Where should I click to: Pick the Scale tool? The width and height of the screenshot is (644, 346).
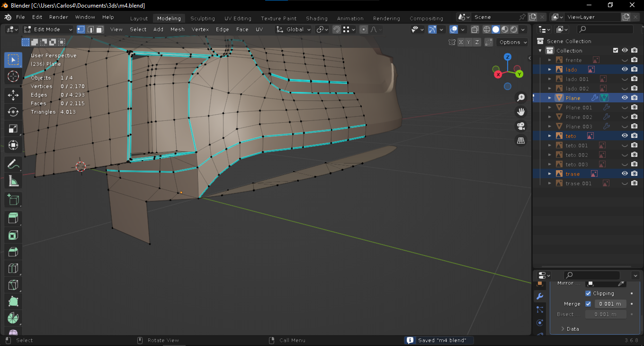(x=13, y=129)
